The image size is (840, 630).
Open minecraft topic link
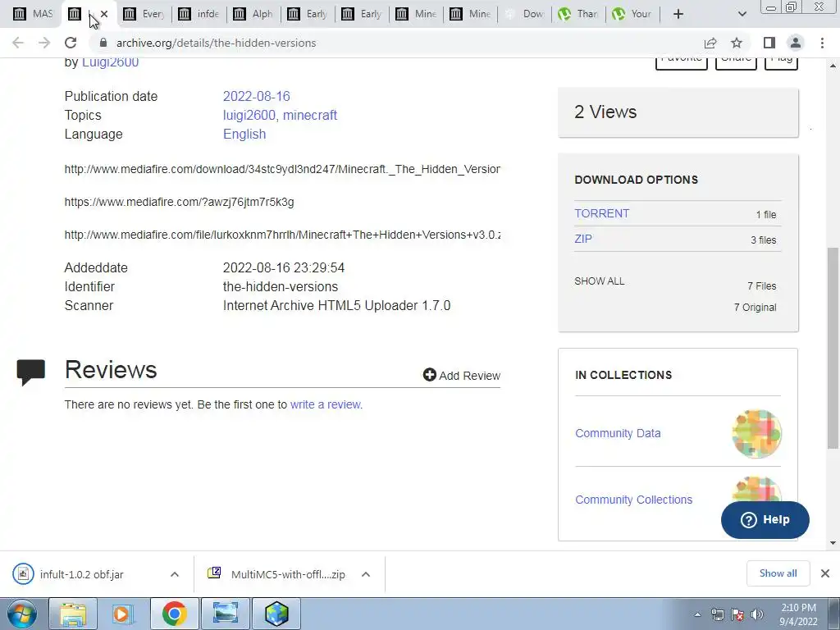coord(309,115)
